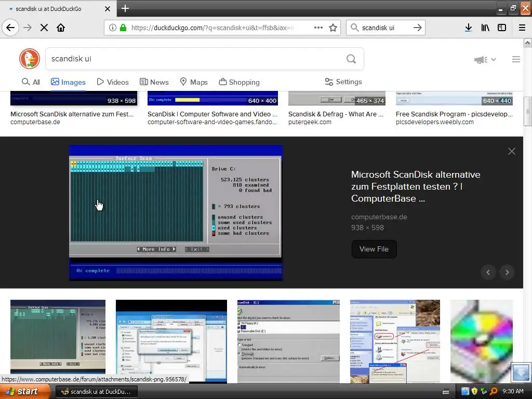Open search Settings
This screenshot has width=532, height=399.
(343, 82)
